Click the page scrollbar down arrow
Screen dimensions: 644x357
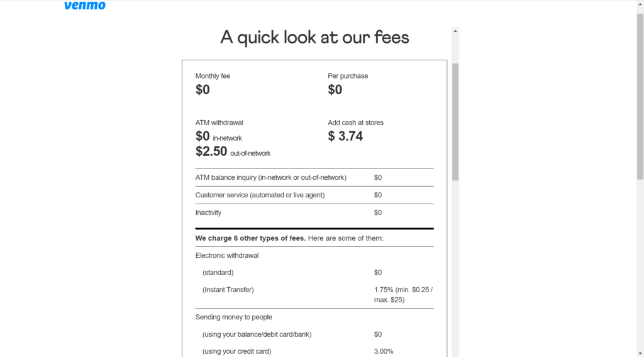[640, 353]
